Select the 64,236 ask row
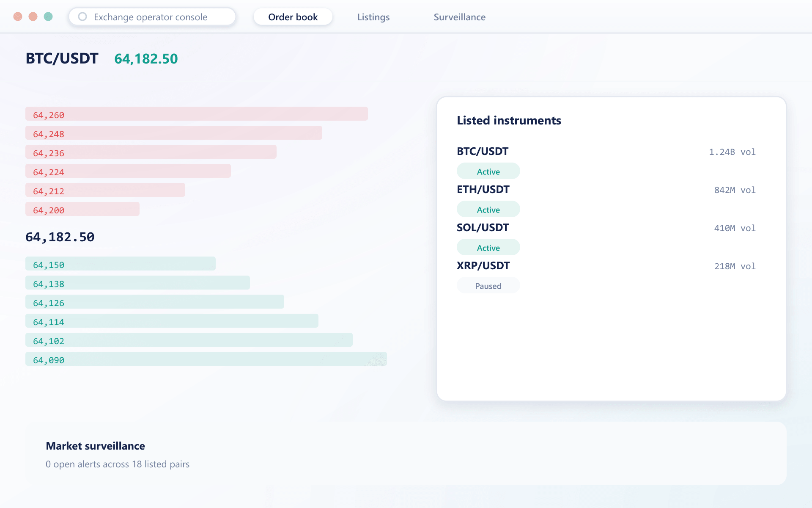Image resolution: width=812 pixels, height=508 pixels. click(151, 152)
